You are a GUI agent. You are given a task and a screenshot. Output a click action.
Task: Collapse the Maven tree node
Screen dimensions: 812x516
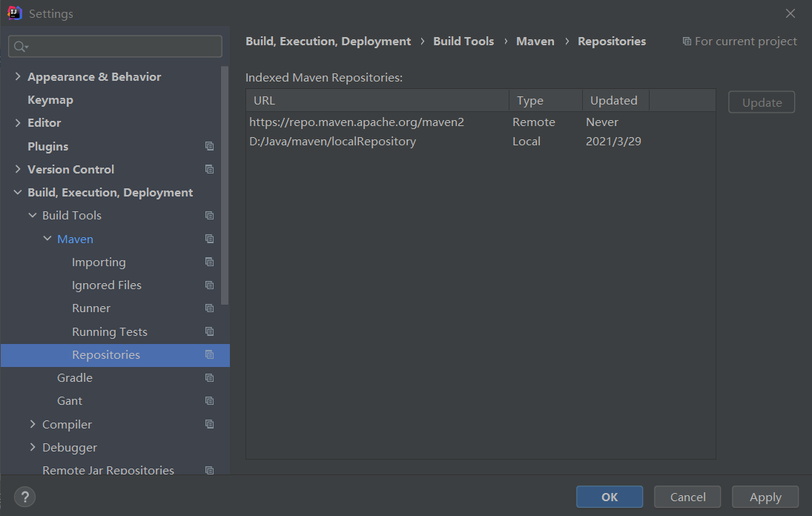(47, 239)
